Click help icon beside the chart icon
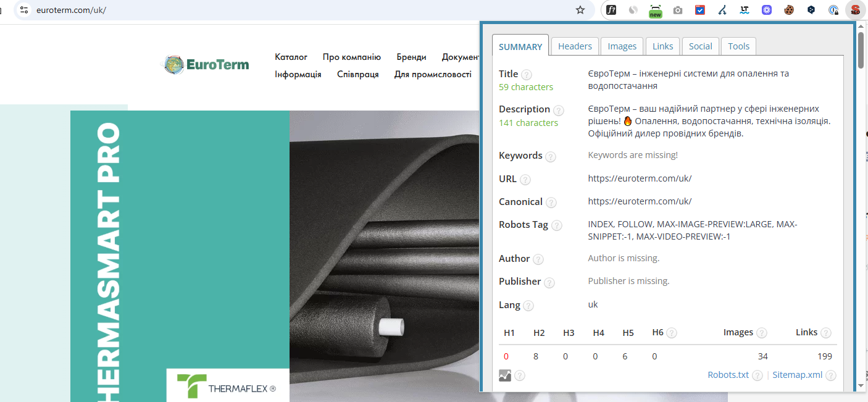The height and width of the screenshot is (402, 868). [x=520, y=375]
